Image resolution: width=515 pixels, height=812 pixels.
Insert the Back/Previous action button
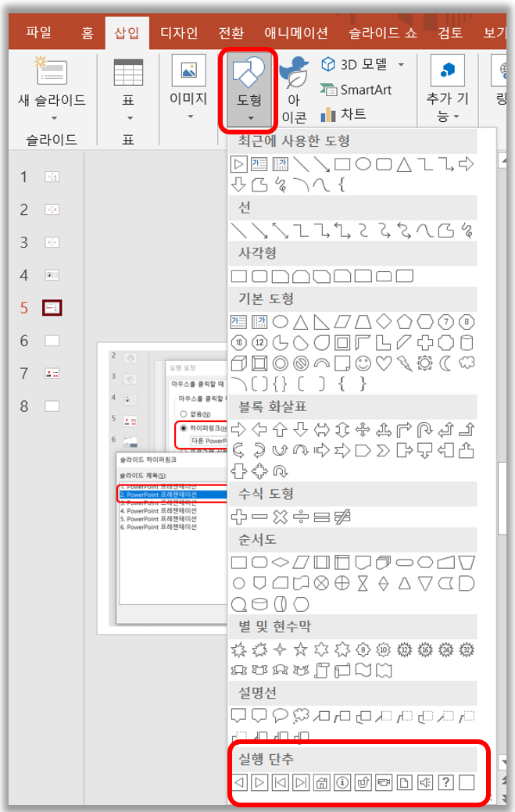click(x=238, y=782)
